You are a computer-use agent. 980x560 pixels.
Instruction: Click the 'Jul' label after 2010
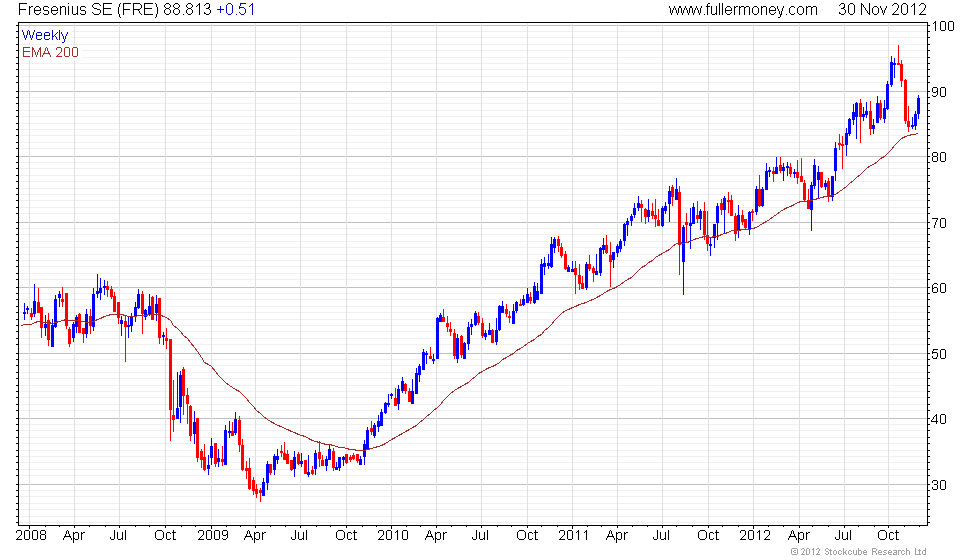coord(480,535)
